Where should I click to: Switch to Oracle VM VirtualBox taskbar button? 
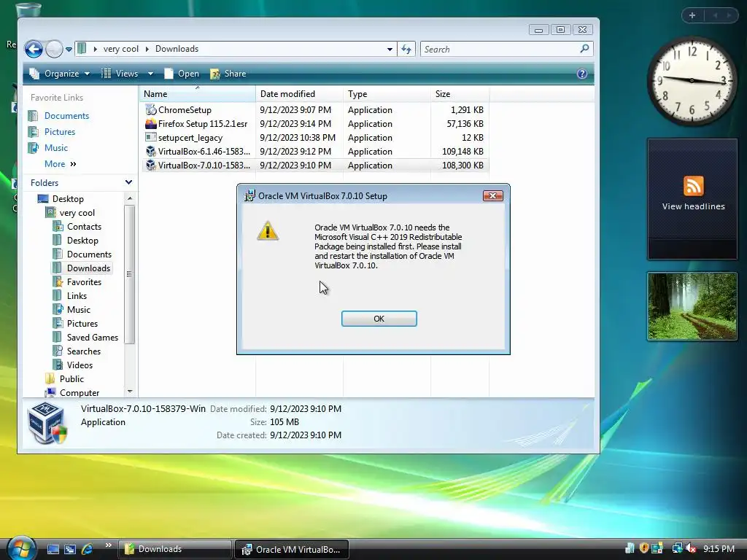coord(292,549)
